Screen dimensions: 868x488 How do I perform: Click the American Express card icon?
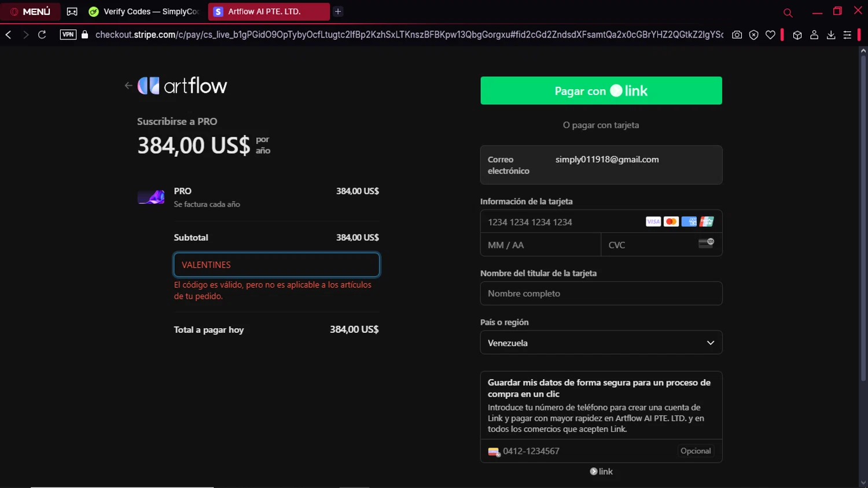(689, 222)
